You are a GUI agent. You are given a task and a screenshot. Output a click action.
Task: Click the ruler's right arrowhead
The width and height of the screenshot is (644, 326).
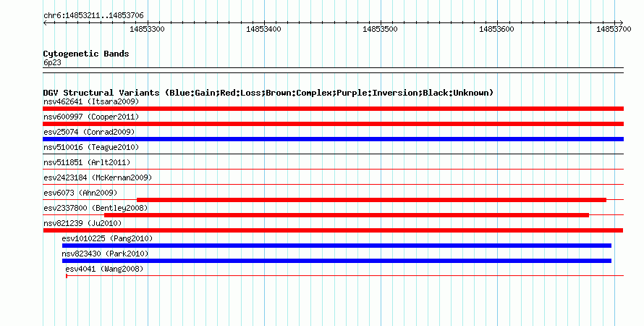tap(622, 23)
